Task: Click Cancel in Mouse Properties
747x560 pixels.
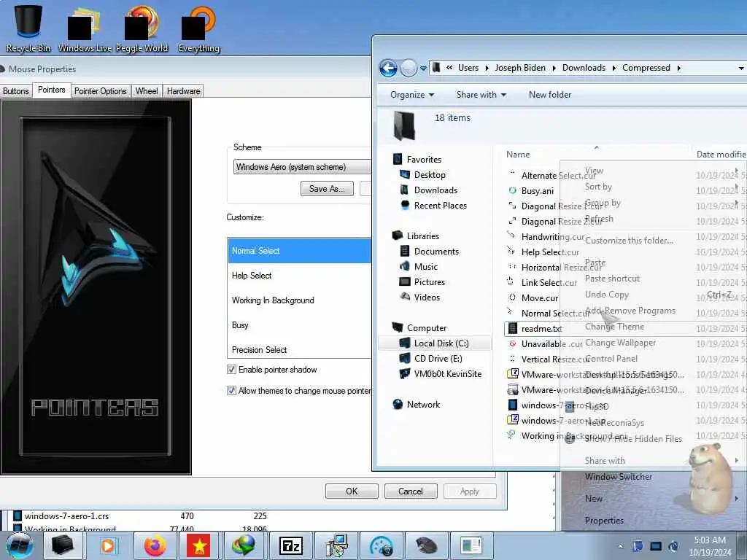Action: tap(411, 491)
